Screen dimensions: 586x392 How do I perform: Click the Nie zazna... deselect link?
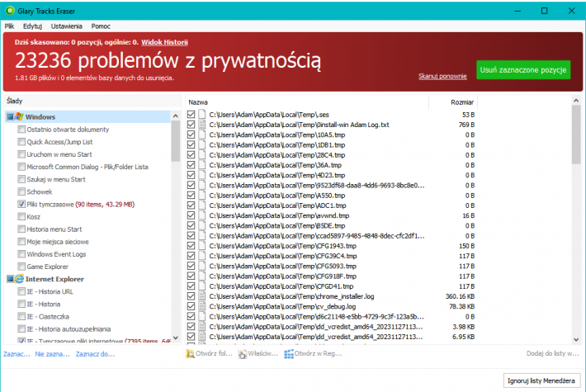click(x=52, y=354)
